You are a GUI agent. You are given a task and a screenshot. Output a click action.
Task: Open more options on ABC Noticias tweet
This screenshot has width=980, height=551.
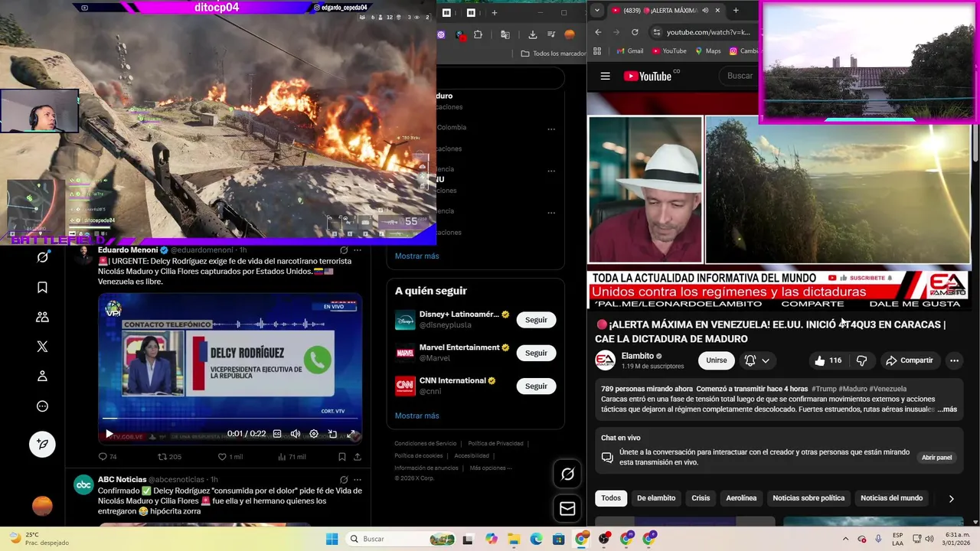358,480
